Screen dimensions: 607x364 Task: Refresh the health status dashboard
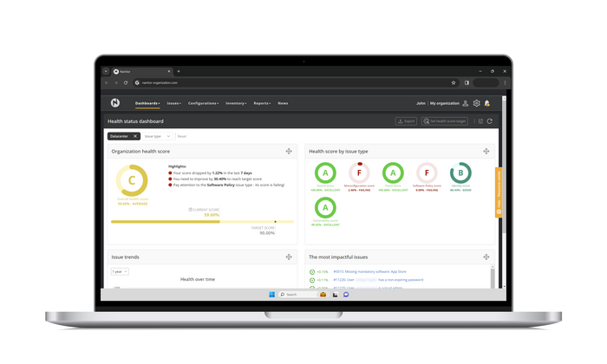[x=490, y=121]
